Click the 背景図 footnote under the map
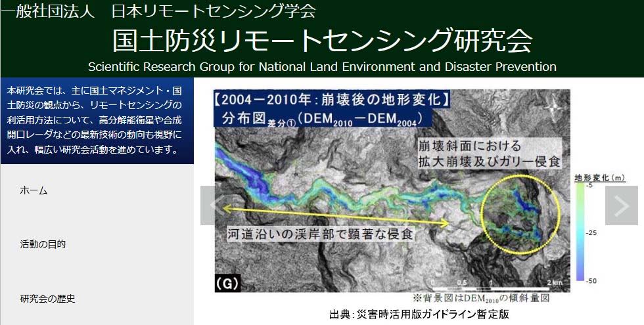This screenshot has width=644, height=325. pyautogui.click(x=480, y=297)
